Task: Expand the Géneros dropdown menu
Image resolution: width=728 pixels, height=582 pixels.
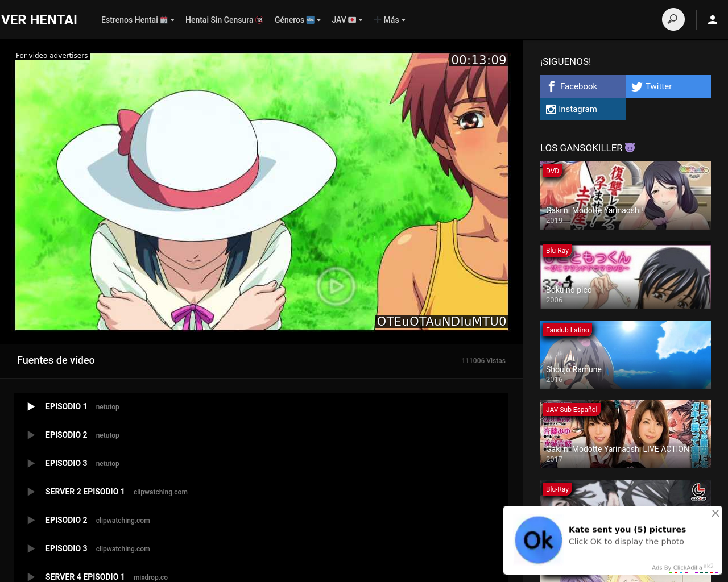Action: [297, 20]
